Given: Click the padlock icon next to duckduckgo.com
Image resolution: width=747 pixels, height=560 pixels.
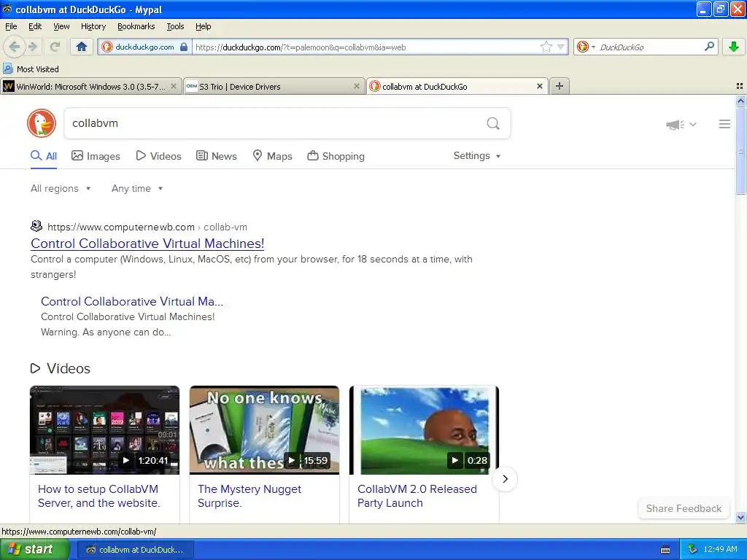Looking at the screenshot, I should 184,47.
